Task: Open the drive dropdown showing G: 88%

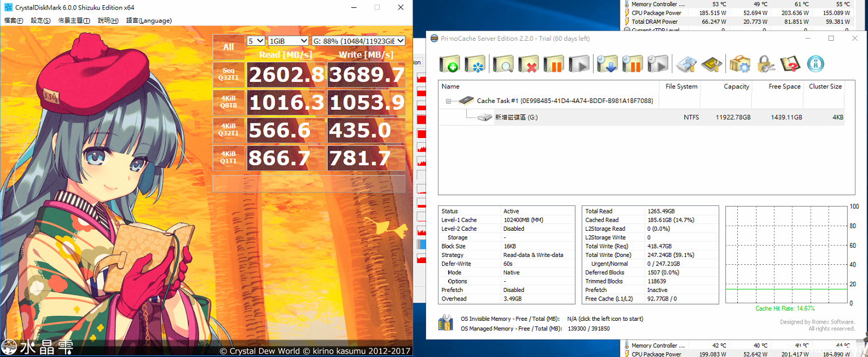Action: (x=359, y=41)
